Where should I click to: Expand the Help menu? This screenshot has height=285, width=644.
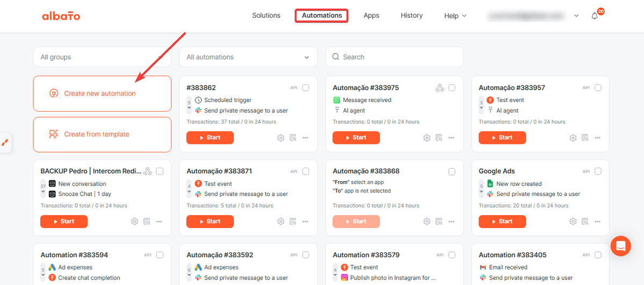[455, 16]
